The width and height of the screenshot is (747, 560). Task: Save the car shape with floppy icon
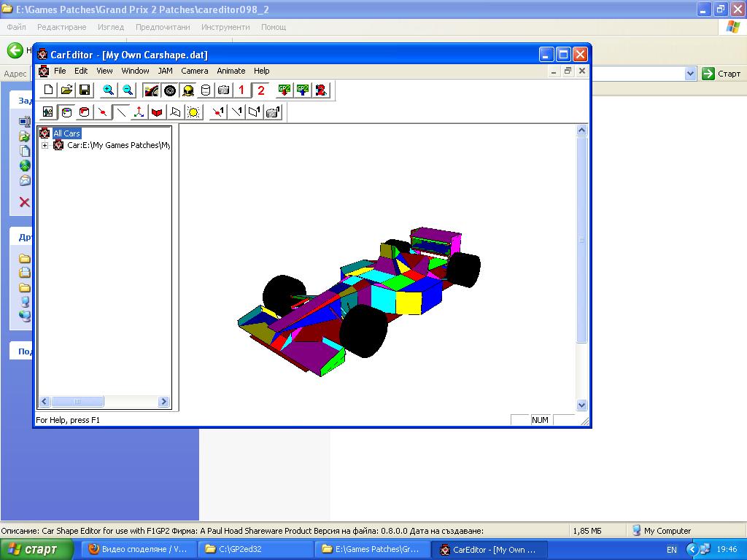click(x=85, y=90)
